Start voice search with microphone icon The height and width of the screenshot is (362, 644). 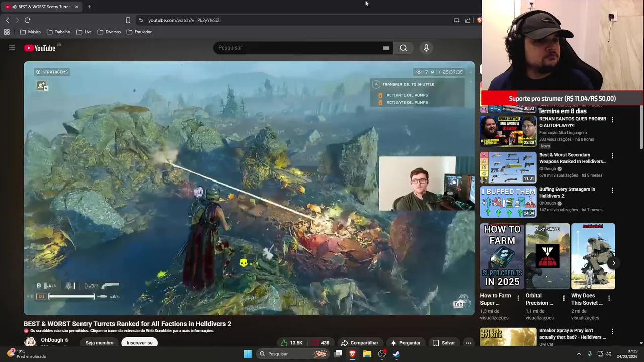click(x=426, y=48)
